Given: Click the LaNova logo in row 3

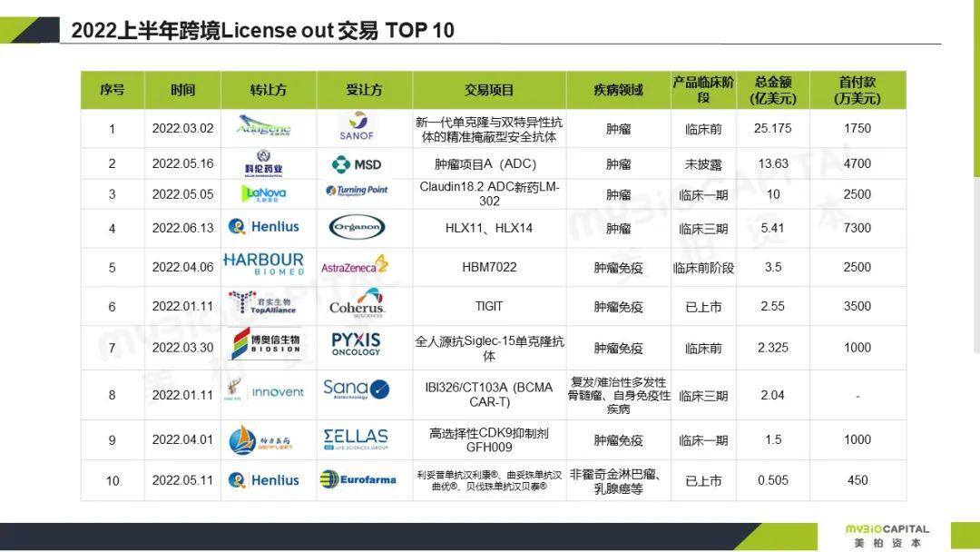Looking at the screenshot, I should 264,193.
